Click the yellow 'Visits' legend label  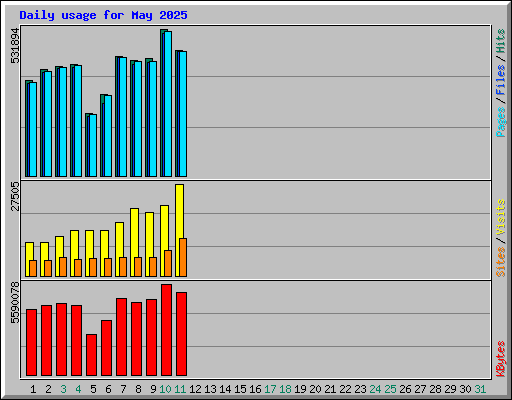coord(501,218)
